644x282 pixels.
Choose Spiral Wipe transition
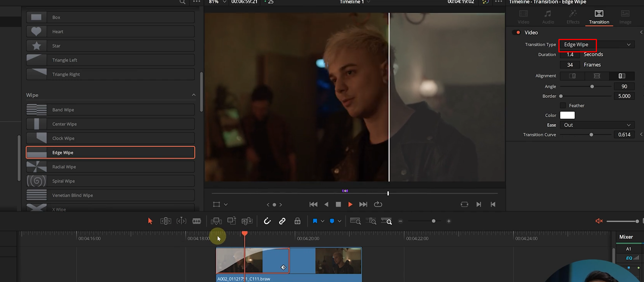(x=110, y=181)
